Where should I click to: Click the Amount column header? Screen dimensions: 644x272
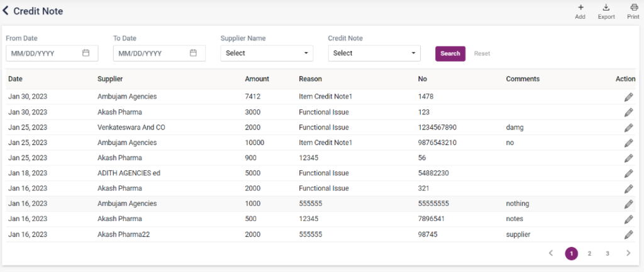point(257,79)
